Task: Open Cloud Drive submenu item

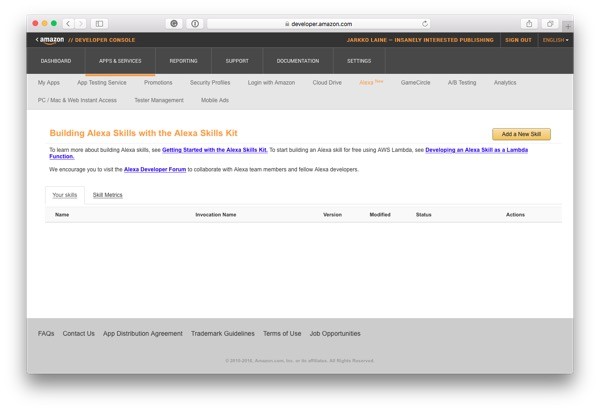Action: coord(327,82)
